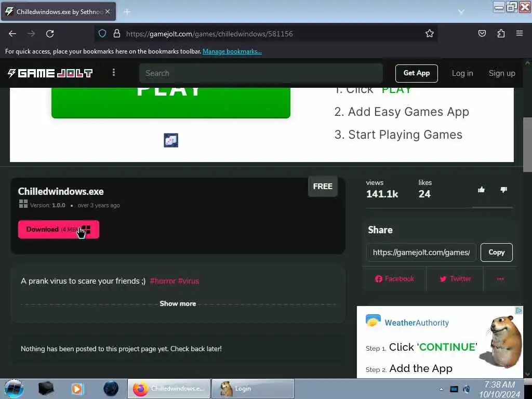
Task: Open the Log in link
Action: point(462,73)
